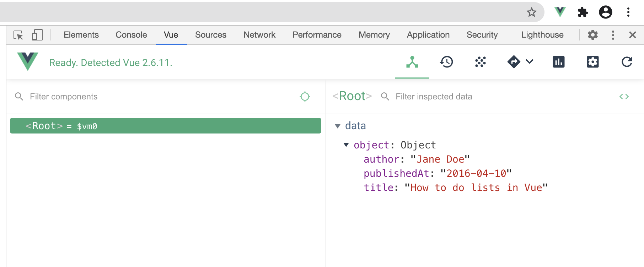The image size is (644, 267).
Task: Select the Root component row
Action: pos(165,126)
